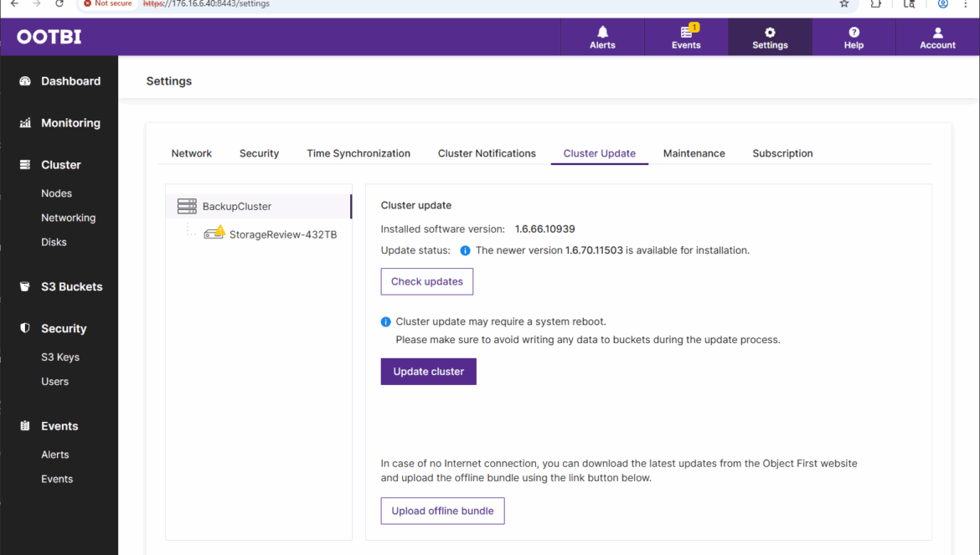
Task: Bookmark this page with star icon
Action: pos(843,3)
